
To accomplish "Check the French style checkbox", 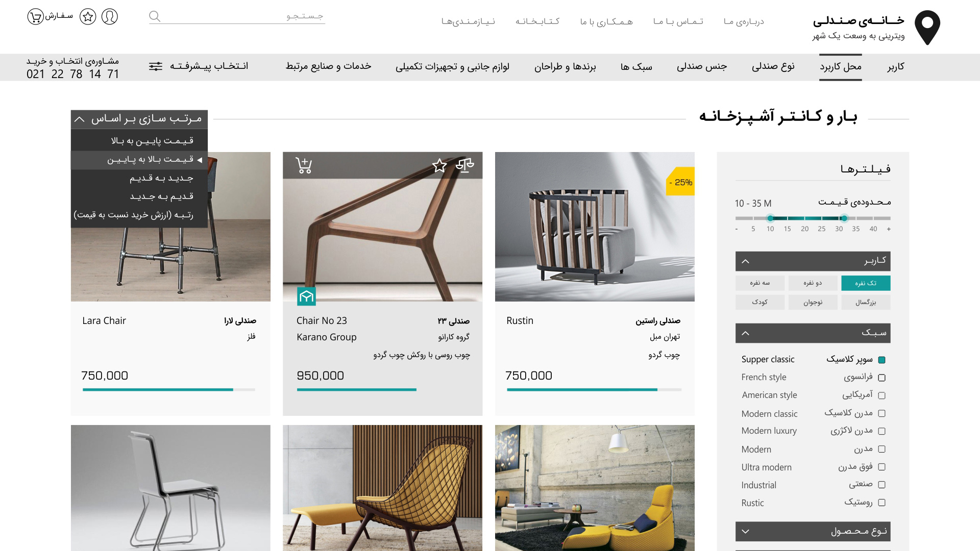I will (881, 378).
